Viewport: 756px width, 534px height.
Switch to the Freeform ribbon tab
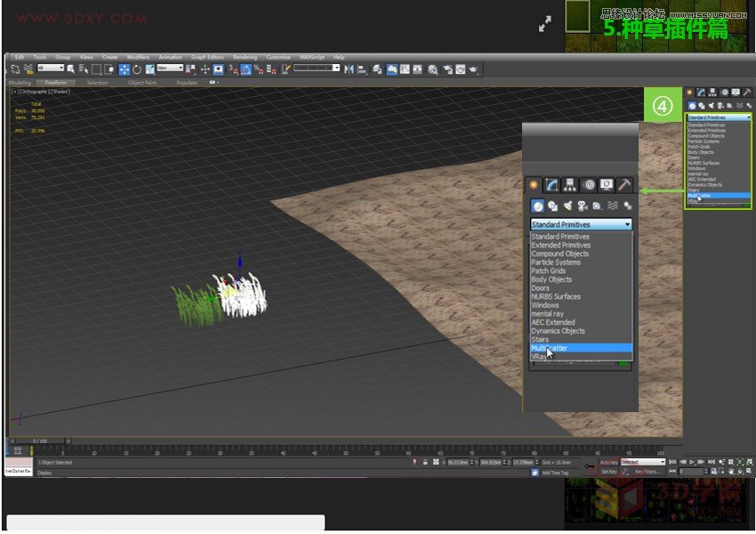(54, 80)
